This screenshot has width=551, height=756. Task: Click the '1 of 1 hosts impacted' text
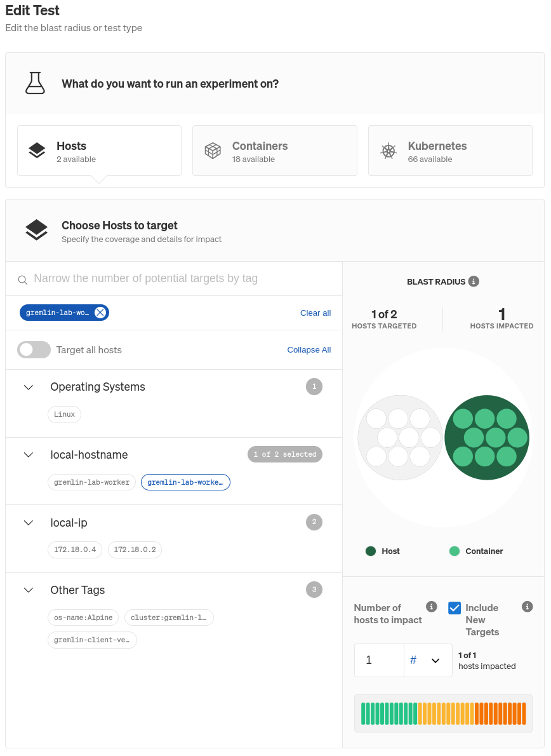click(x=486, y=661)
